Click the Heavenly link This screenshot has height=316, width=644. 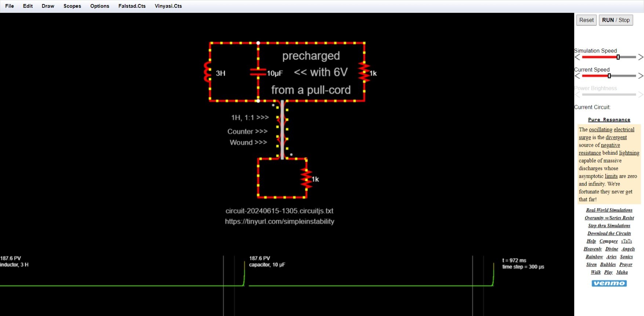coord(593,249)
